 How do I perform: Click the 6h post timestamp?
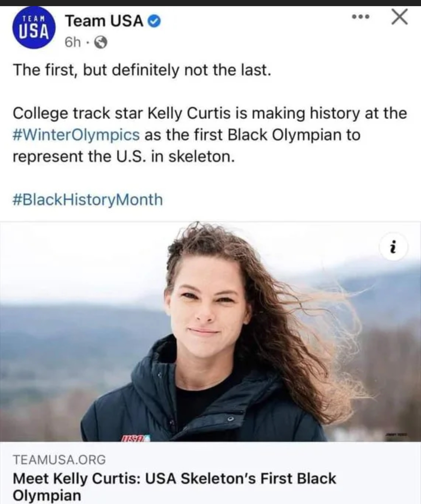click(x=72, y=43)
